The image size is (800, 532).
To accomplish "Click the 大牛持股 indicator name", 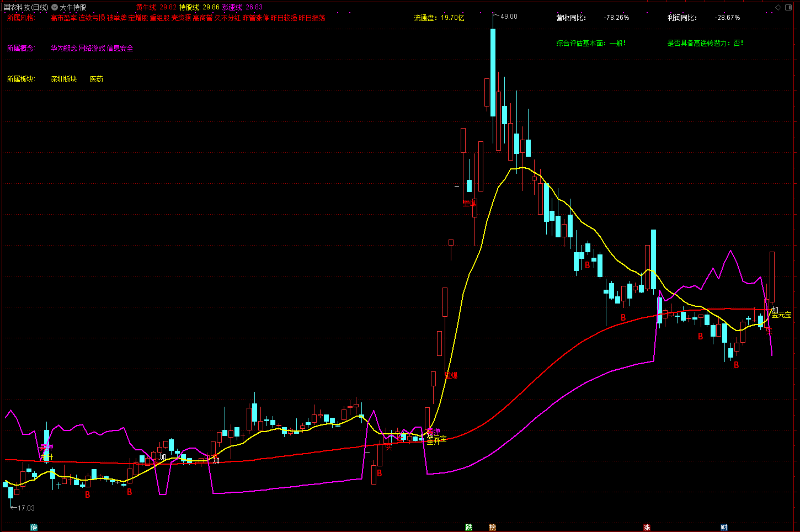I will tap(73, 8).
